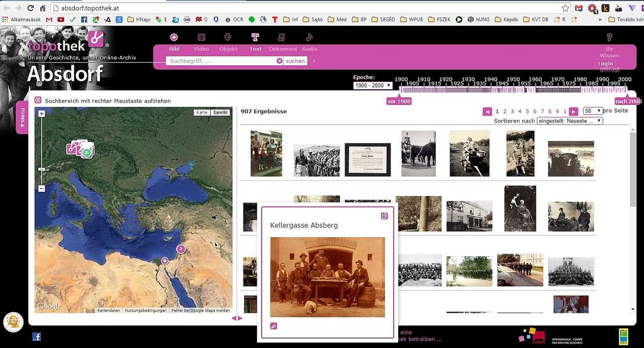Viewport: 644px width, 348px height.
Task: Open the first color photo thumbnail
Action: click(267, 153)
